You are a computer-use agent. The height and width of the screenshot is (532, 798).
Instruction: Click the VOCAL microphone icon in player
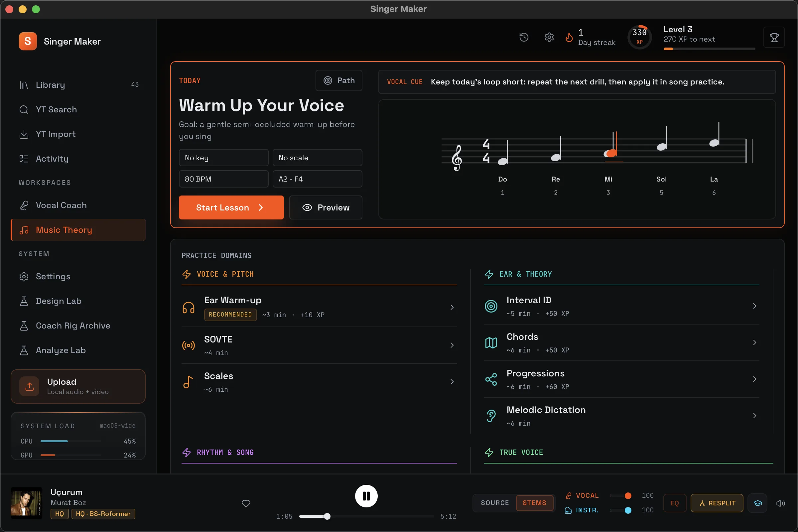[x=568, y=496]
